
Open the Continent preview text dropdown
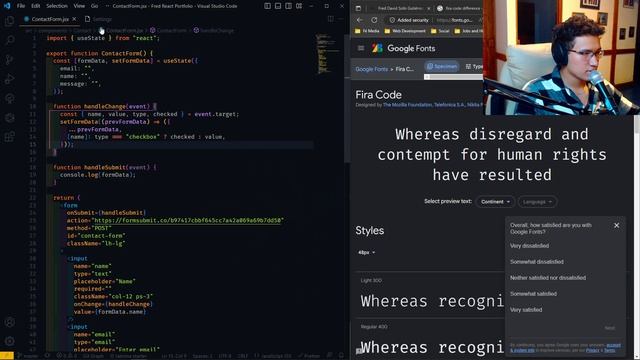(x=495, y=202)
